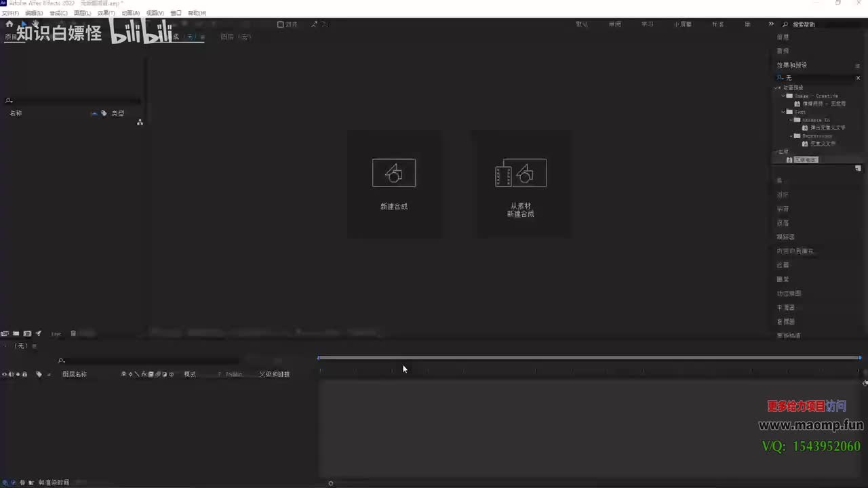Click the timeline layer search field
The height and width of the screenshot is (488, 868).
pos(148,361)
